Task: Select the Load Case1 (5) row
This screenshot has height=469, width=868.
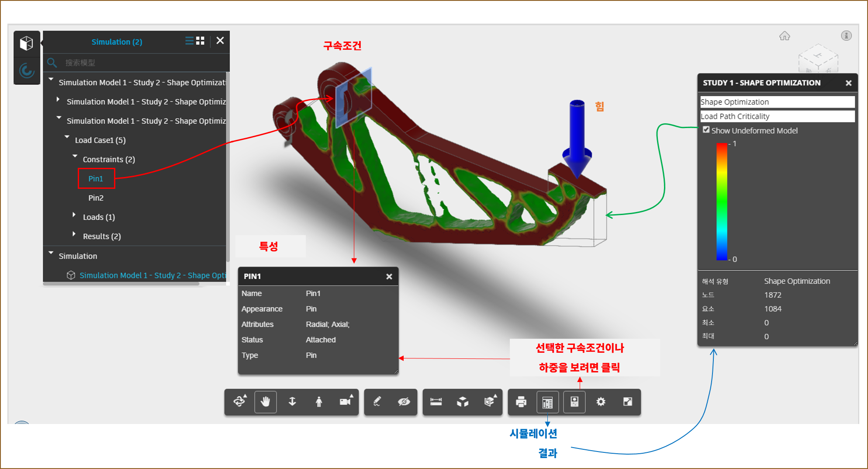Action: point(100,140)
